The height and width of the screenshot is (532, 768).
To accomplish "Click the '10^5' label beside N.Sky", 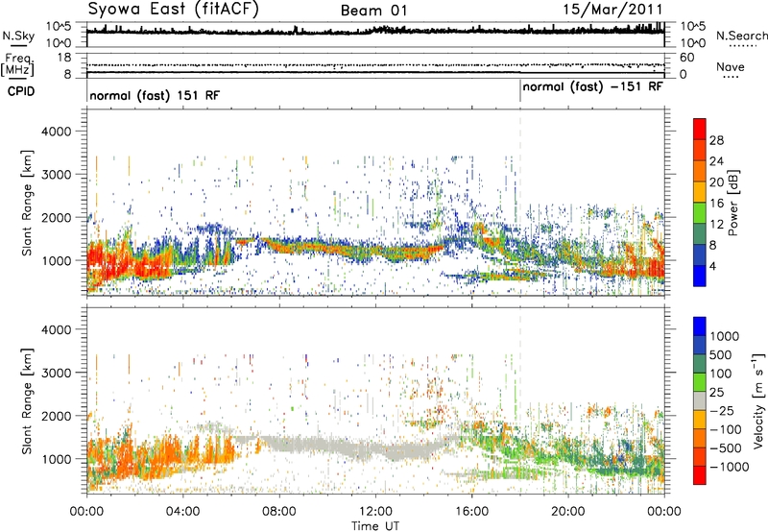I will [x=58, y=26].
